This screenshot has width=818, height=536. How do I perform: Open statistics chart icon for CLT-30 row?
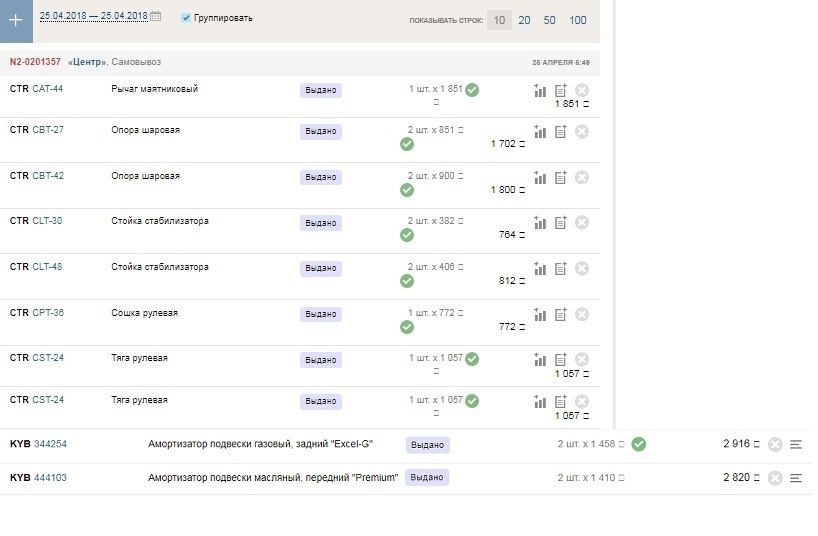[540, 222]
